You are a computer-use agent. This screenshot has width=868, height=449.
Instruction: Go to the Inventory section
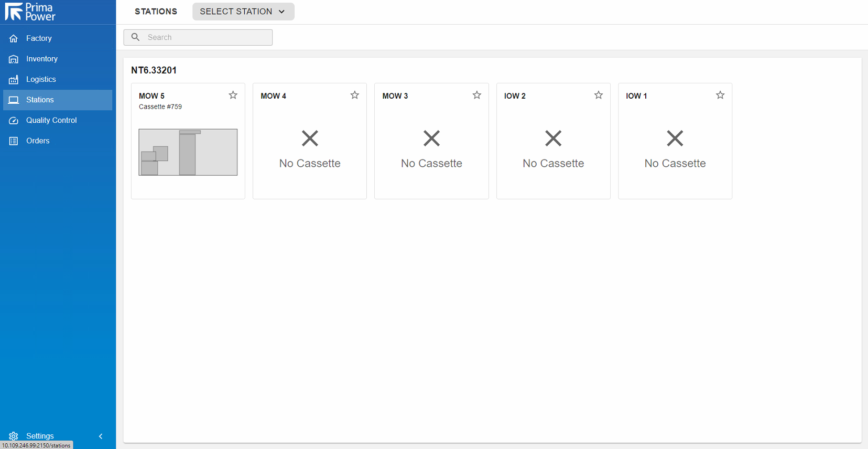pos(42,59)
